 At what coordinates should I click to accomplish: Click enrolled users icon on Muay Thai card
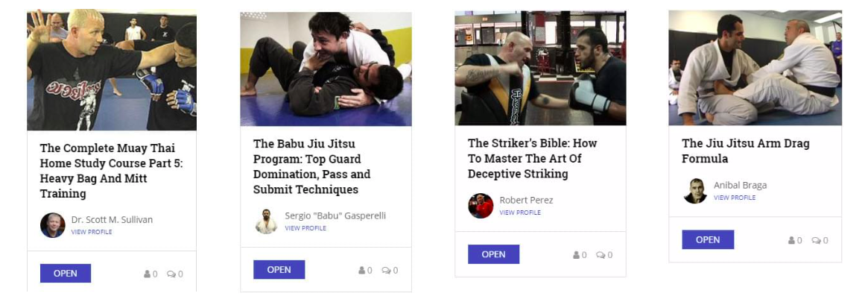[148, 274]
